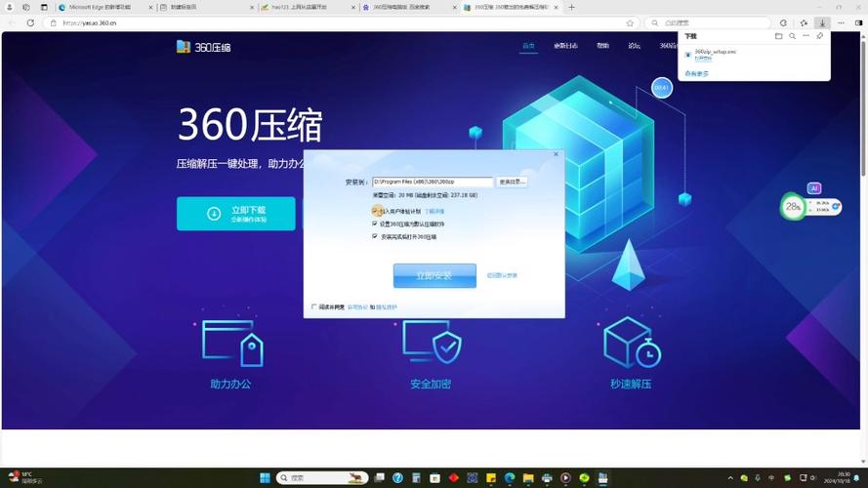Switch to the 360压缩 Baidu search tab
The width and height of the screenshot is (868, 488).
click(x=408, y=7)
